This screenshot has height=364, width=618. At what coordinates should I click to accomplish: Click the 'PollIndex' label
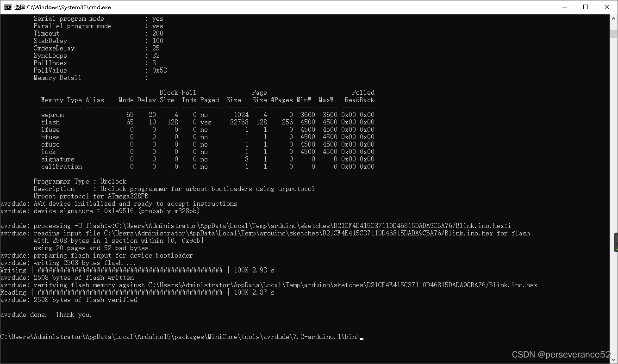[50, 63]
